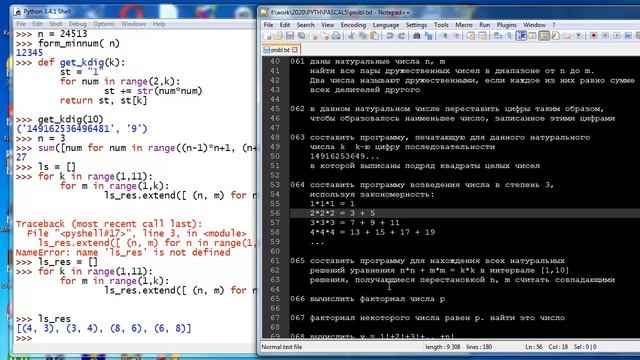Open the Tools menu in Notepad++
This screenshot has width=640, height=360.
click(441, 25)
